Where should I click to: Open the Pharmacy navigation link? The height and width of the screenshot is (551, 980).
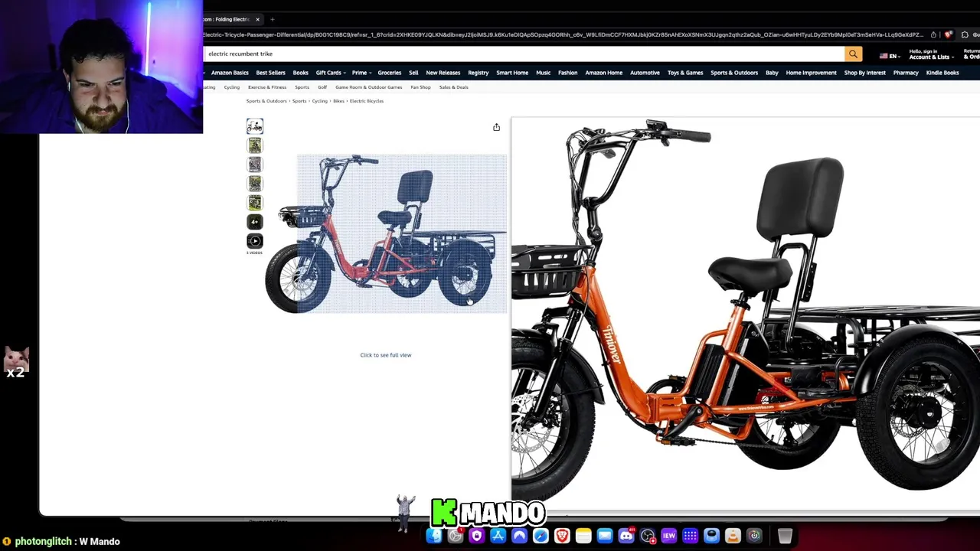(905, 73)
